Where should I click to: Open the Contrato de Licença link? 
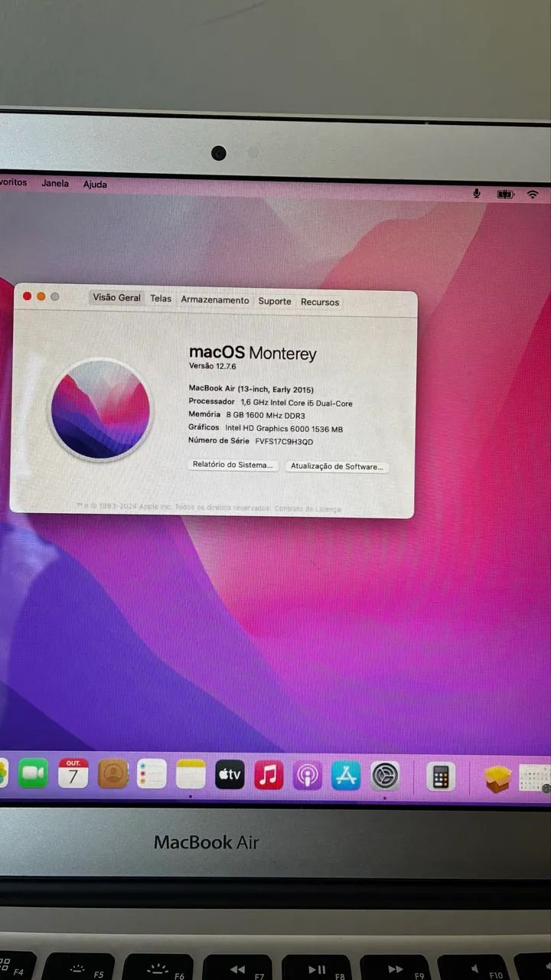tap(308, 508)
